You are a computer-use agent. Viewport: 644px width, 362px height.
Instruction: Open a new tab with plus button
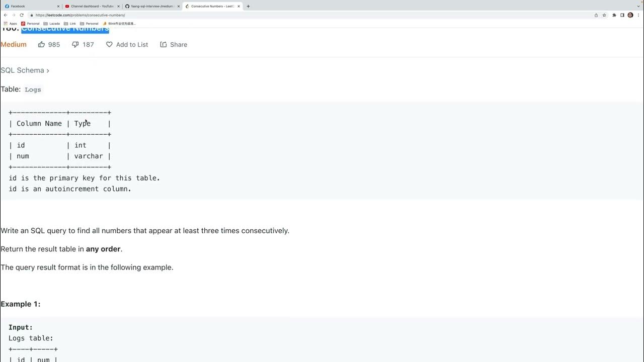click(248, 6)
